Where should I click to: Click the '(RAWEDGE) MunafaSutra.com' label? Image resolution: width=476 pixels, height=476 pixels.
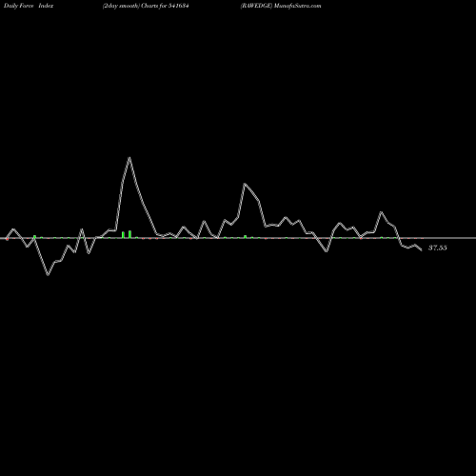281,6
